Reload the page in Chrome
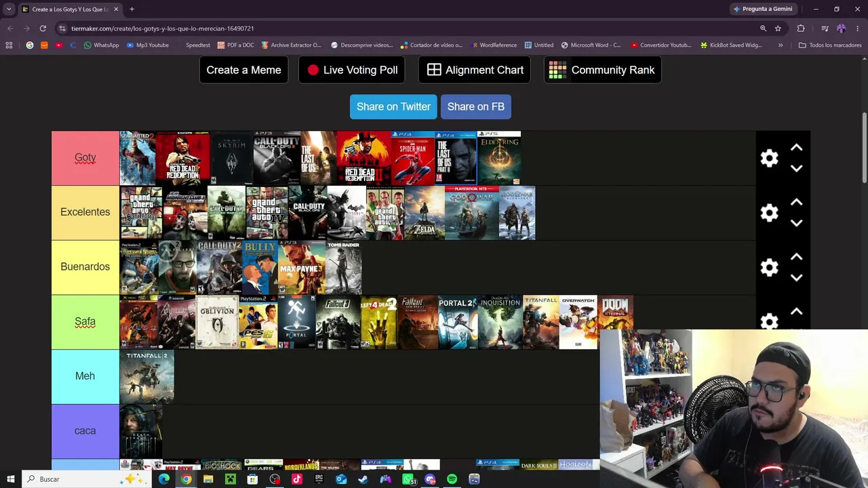Screen dimensions: 868x488 click(x=43, y=28)
